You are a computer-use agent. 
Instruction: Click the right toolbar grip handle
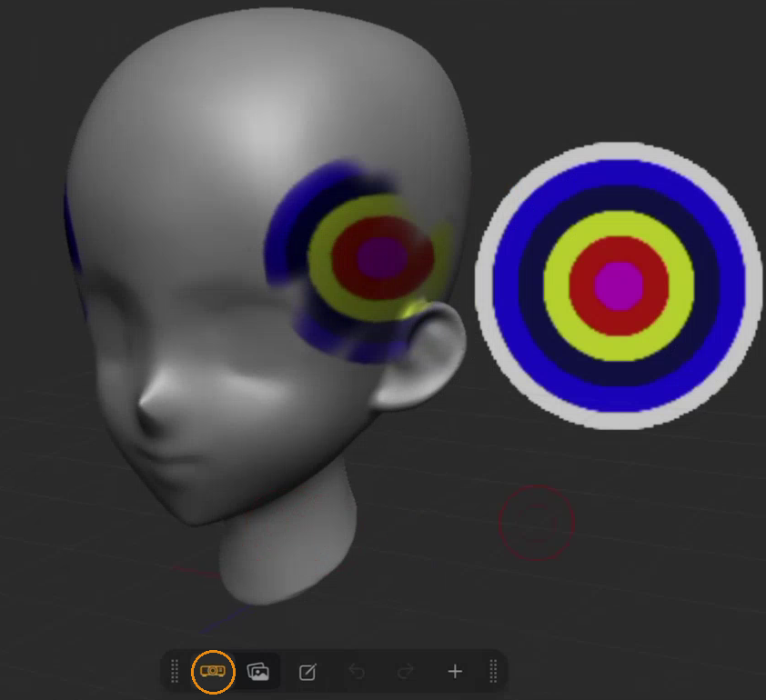click(x=493, y=671)
